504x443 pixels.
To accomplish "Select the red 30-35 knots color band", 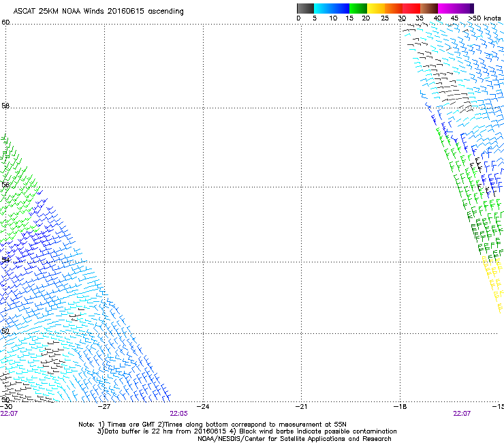I will 411,8.
